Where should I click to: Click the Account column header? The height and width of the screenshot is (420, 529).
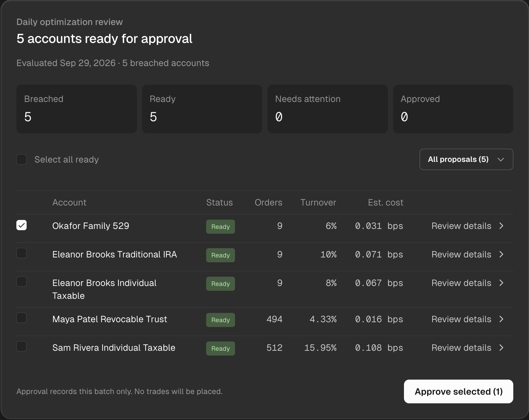69,203
